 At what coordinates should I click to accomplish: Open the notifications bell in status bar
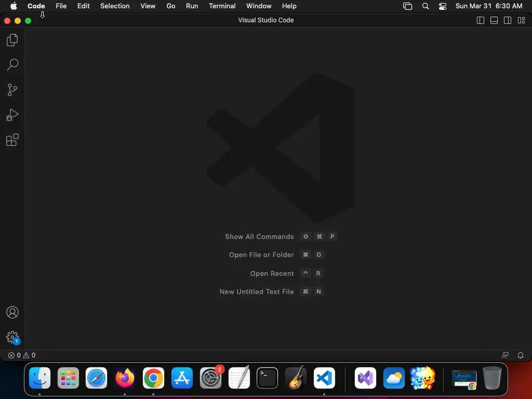click(521, 355)
